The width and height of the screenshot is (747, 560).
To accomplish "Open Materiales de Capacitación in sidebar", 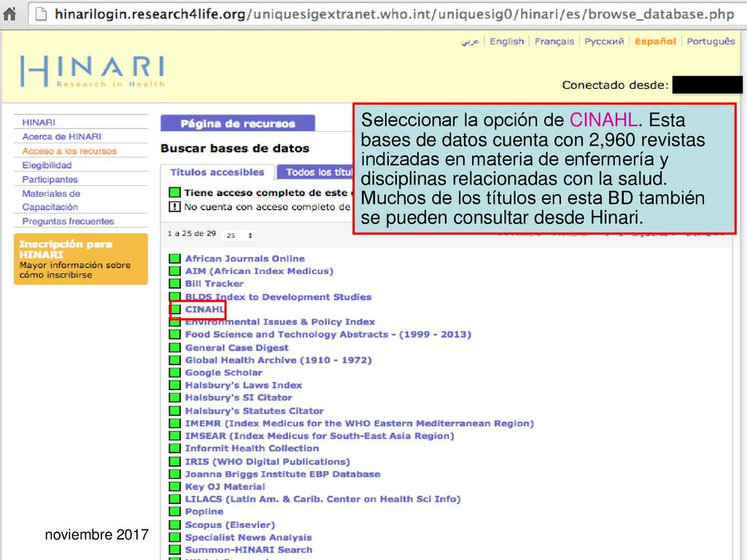I will tap(51, 201).
